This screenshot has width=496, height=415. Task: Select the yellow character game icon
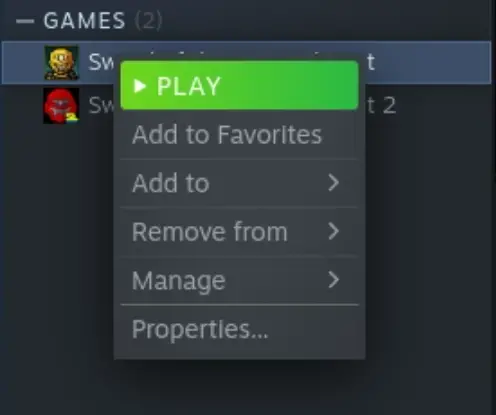[62, 63]
